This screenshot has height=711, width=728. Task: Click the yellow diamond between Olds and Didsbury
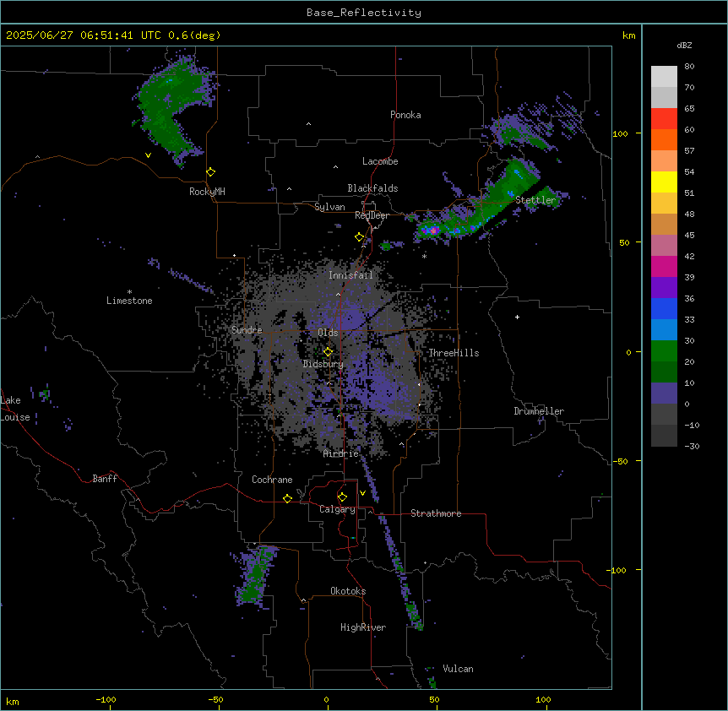coord(329,352)
